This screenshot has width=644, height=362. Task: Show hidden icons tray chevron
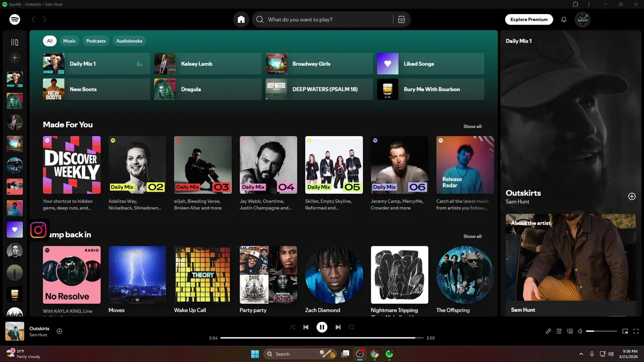click(581, 354)
